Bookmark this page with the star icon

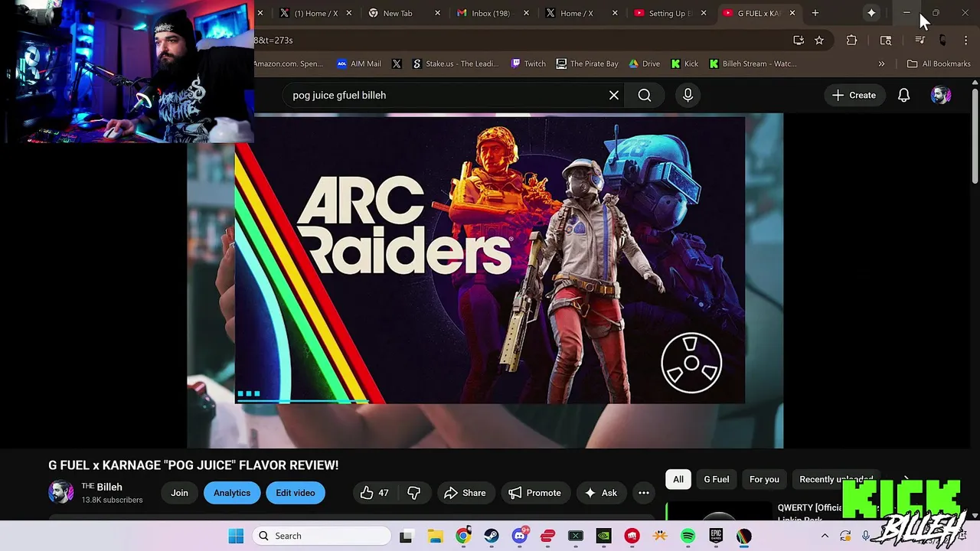pyautogui.click(x=819, y=41)
